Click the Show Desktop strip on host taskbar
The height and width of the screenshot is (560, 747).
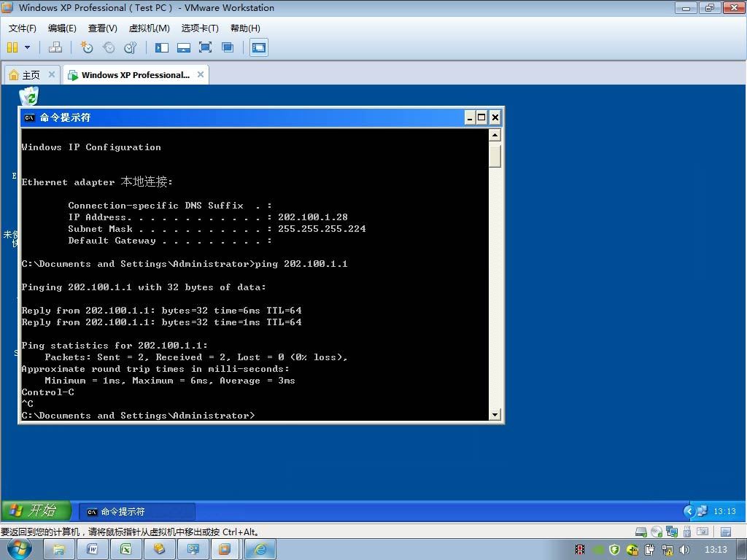click(743, 550)
